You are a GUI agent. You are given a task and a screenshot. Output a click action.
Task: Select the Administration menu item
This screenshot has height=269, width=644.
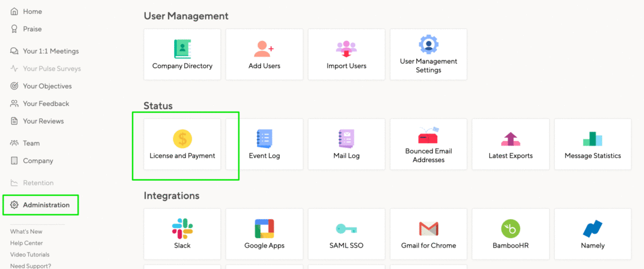(x=46, y=205)
